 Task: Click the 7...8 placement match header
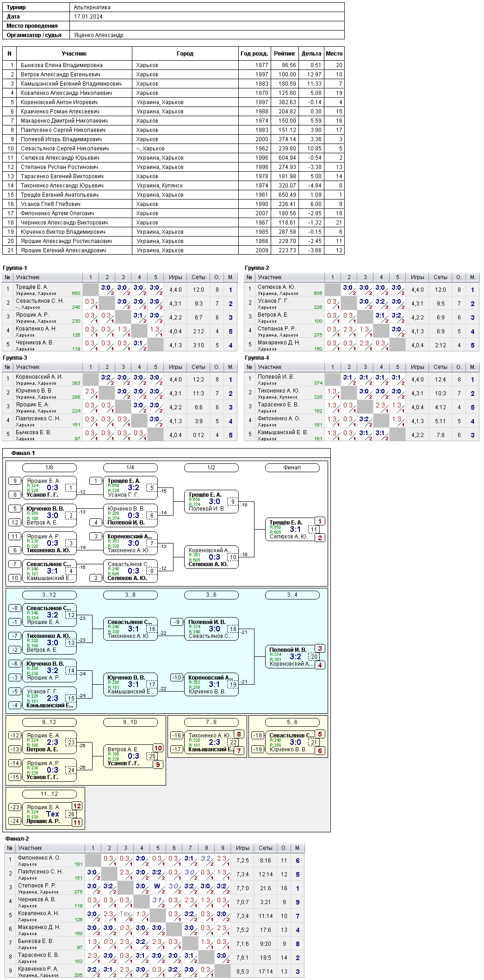(x=211, y=722)
